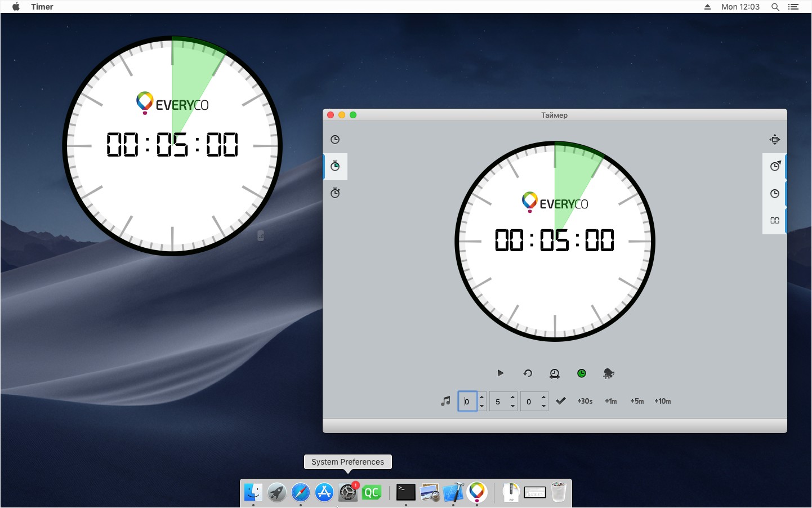Open Launchpad from the Dock
The width and height of the screenshot is (812, 508).
[x=277, y=492]
